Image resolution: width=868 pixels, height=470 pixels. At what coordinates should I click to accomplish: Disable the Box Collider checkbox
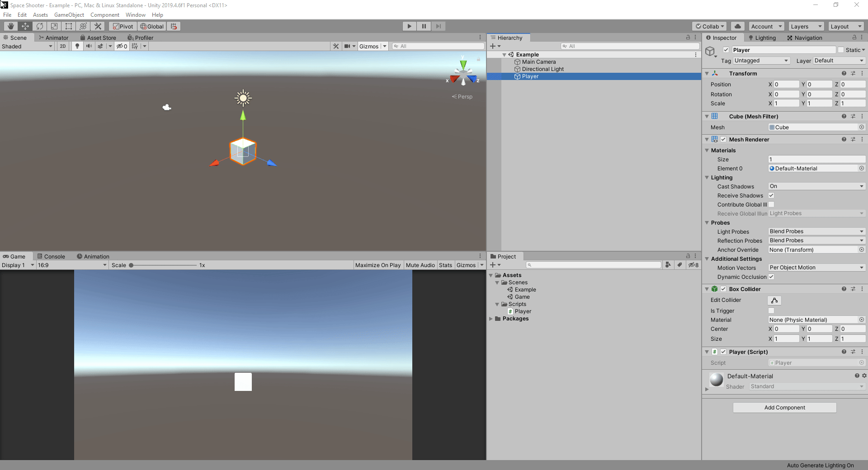[723, 289]
